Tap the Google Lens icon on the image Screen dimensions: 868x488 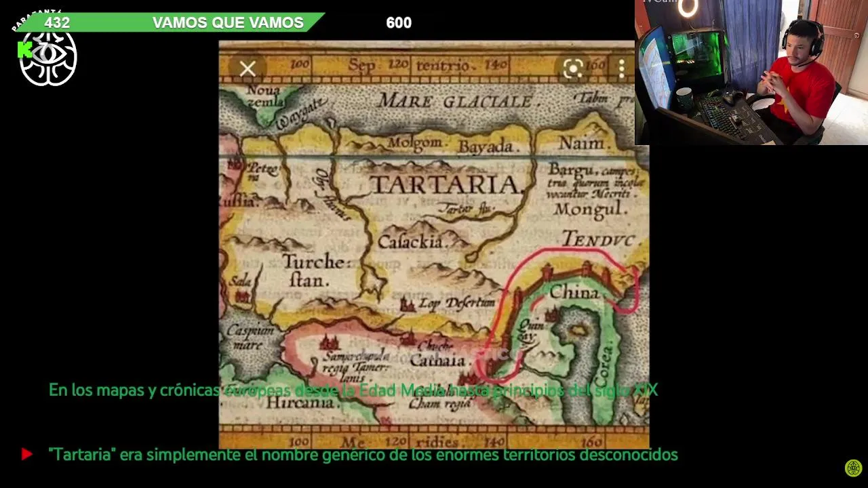(573, 68)
